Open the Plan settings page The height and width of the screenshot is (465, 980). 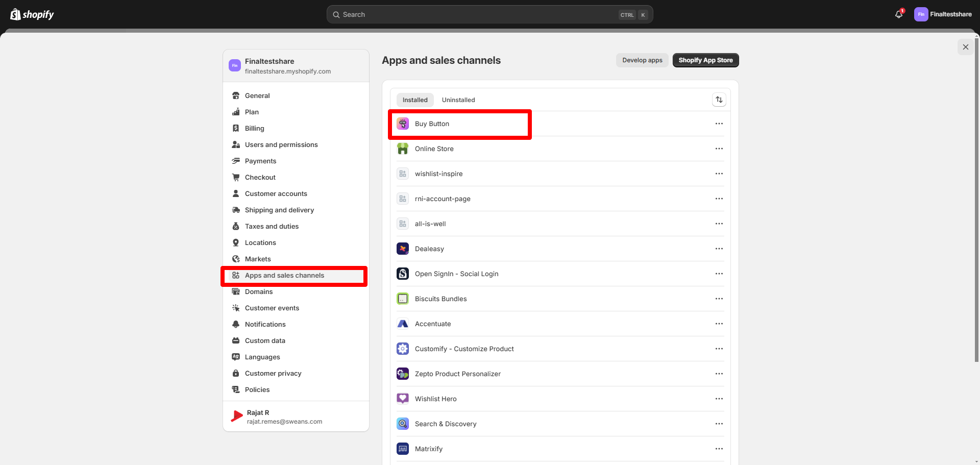[296, 112]
